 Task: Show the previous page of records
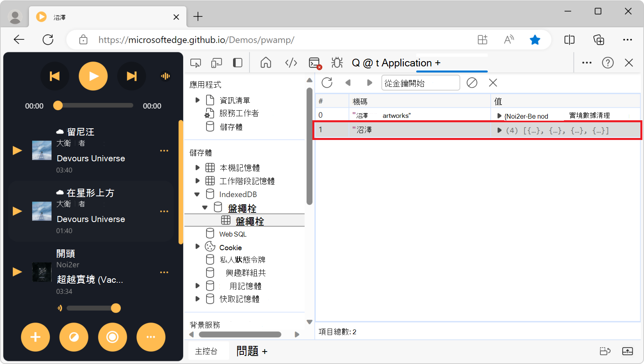click(348, 83)
